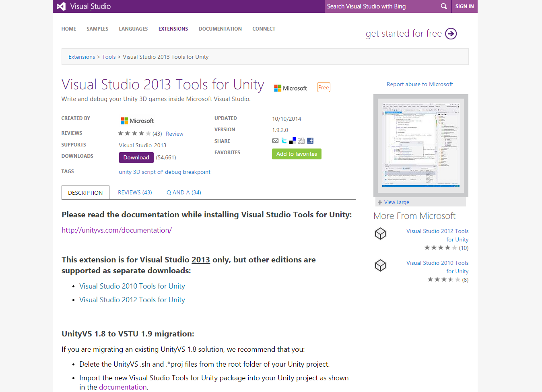Open the SAMPLES menu item
The width and height of the screenshot is (542, 392).
(97, 29)
